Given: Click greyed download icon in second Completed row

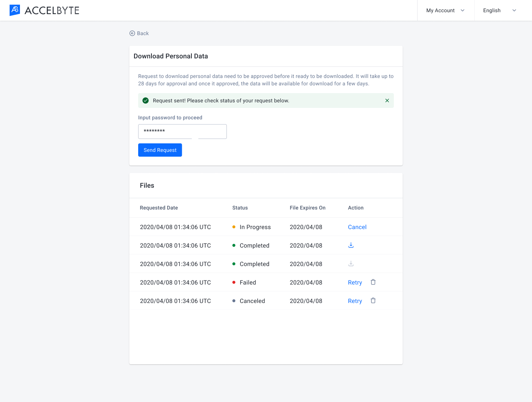Looking at the screenshot, I should pyautogui.click(x=351, y=264).
